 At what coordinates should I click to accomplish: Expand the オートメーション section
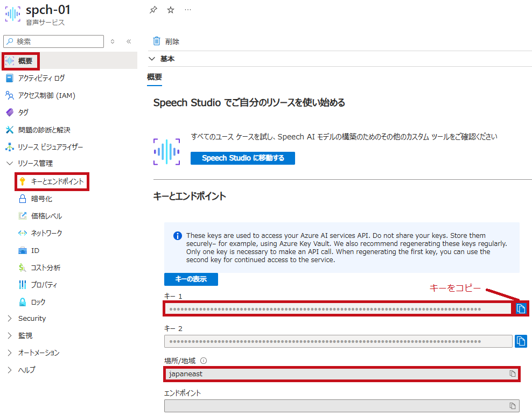10,353
